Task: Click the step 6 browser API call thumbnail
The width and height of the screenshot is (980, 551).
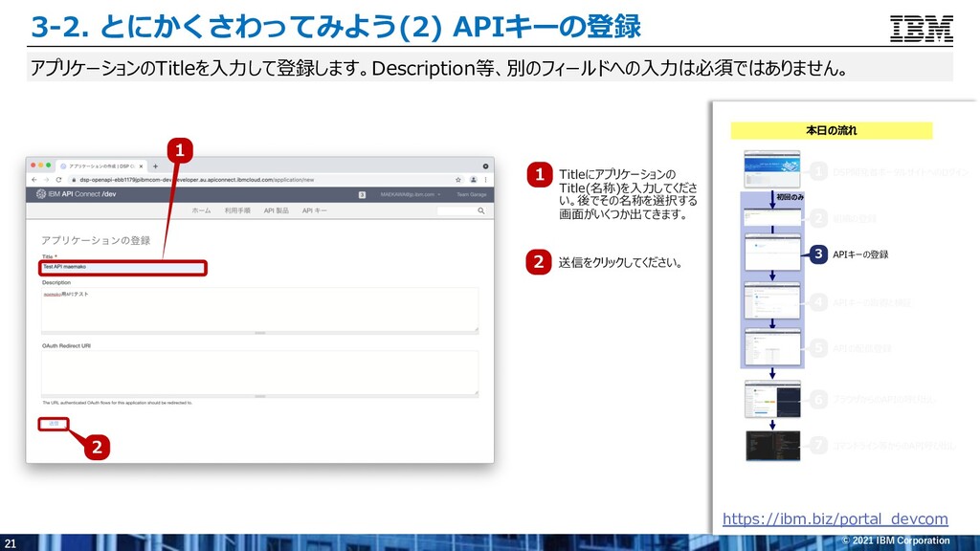Action: pos(772,399)
